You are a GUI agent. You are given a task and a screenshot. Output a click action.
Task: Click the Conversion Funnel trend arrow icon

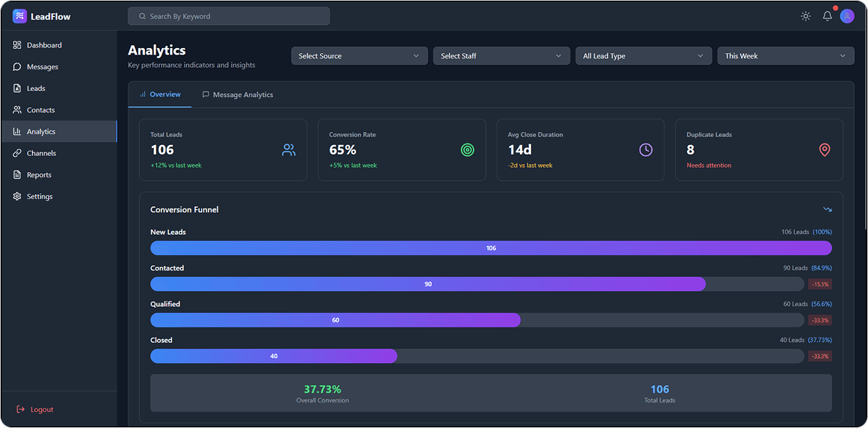[x=827, y=209]
